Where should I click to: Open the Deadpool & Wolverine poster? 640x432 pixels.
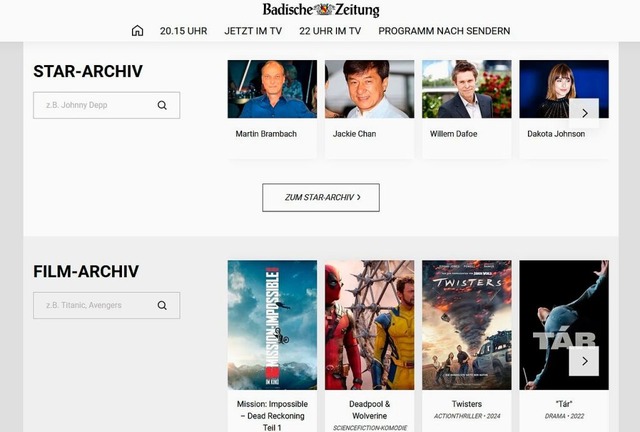[369, 325]
